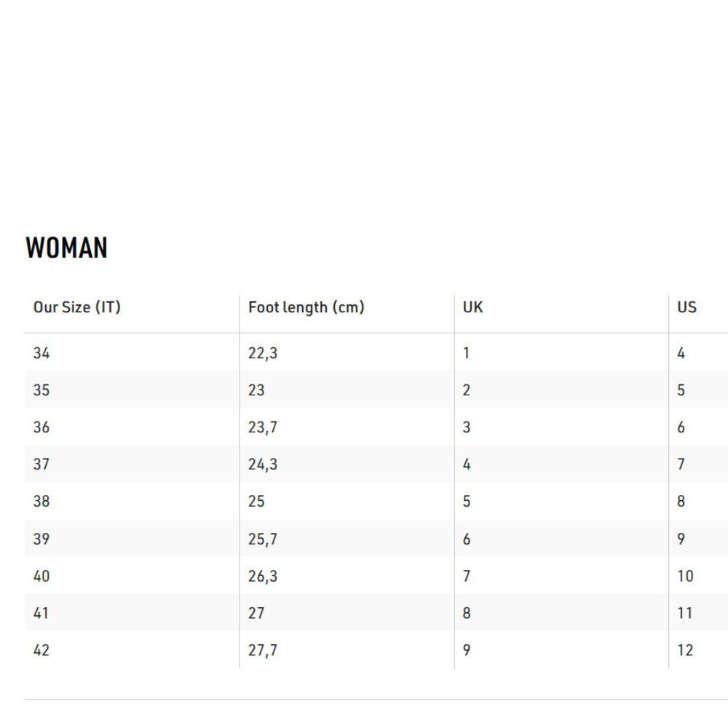Click US size 12 cell
Image resolution: width=728 pixels, height=728 pixels.
click(x=685, y=650)
